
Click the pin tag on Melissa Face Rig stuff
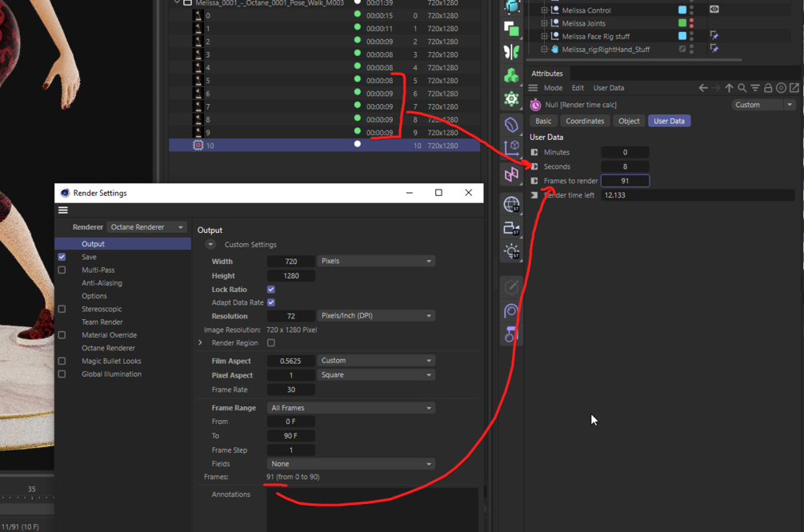pyautogui.click(x=714, y=35)
